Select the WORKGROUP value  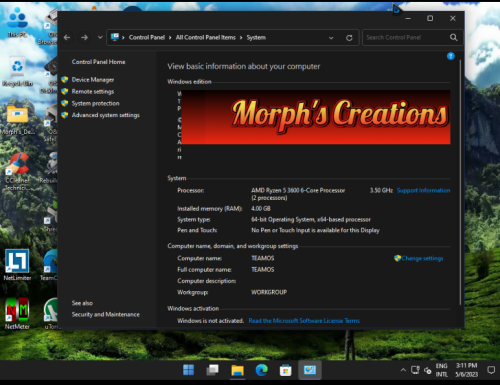269,292
